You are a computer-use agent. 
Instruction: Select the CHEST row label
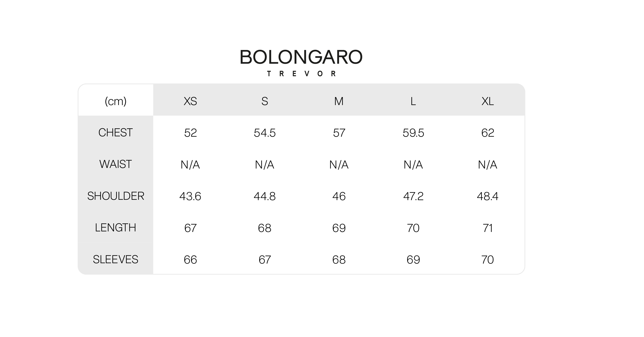click(115, 133)
